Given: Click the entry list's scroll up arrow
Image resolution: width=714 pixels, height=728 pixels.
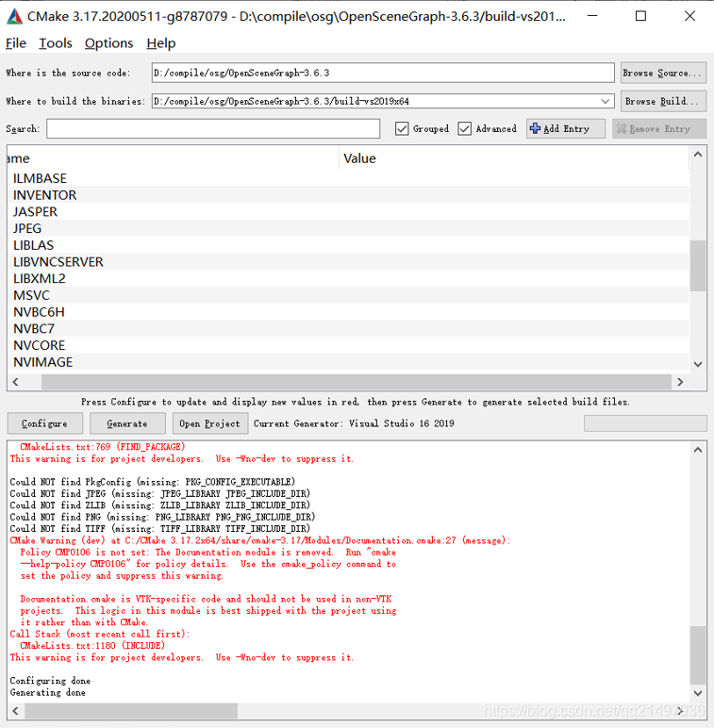Looking at the screenshot, I should [x=697, y=155].
